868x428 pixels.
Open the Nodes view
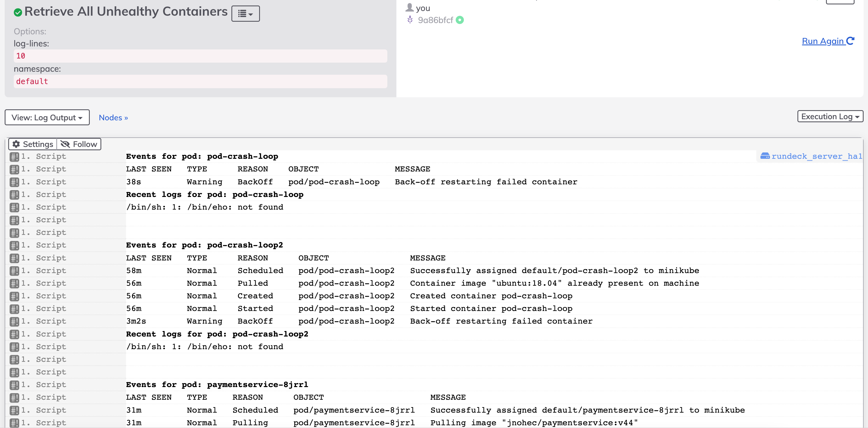click(x=113, y=117)
